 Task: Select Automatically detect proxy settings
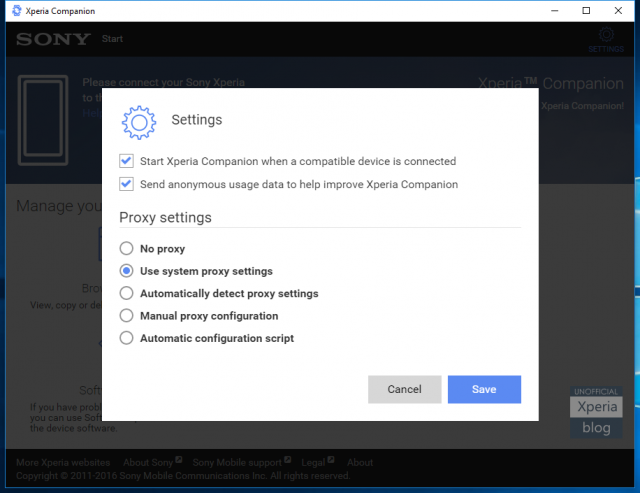coord(127,293)
